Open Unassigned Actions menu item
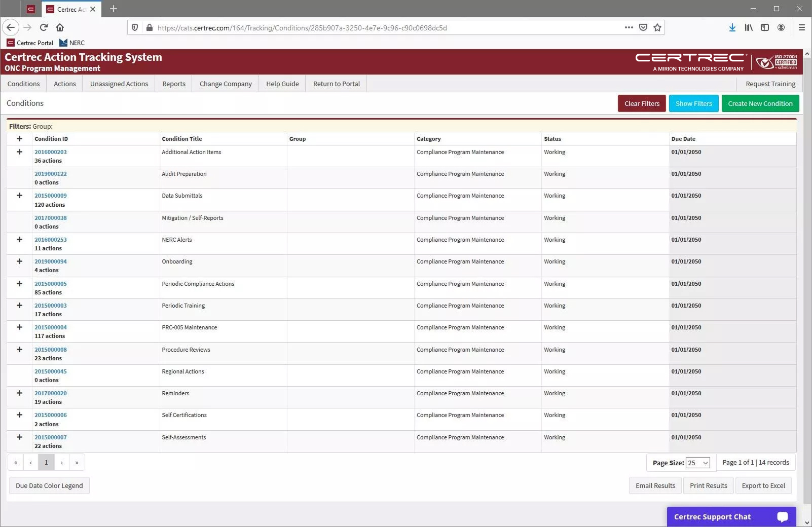This screenshot has width=812, height=527. (x=119, y=84)
